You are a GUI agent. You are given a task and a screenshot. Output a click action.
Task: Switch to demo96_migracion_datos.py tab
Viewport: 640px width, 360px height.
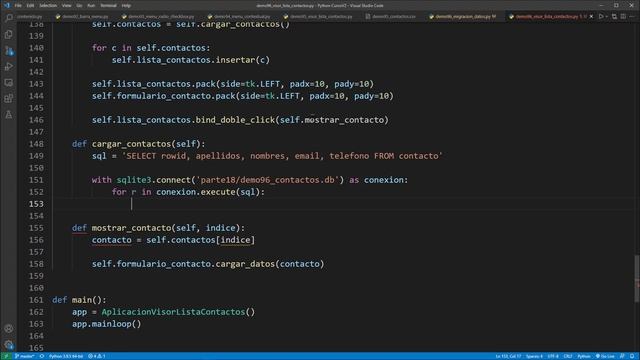pos(465,17)
